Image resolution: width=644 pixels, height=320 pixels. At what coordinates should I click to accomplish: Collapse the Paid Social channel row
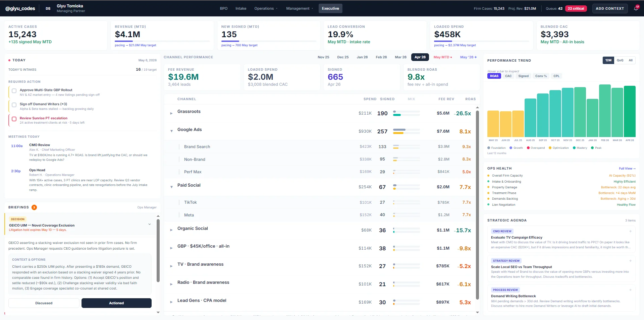[171, 187]
